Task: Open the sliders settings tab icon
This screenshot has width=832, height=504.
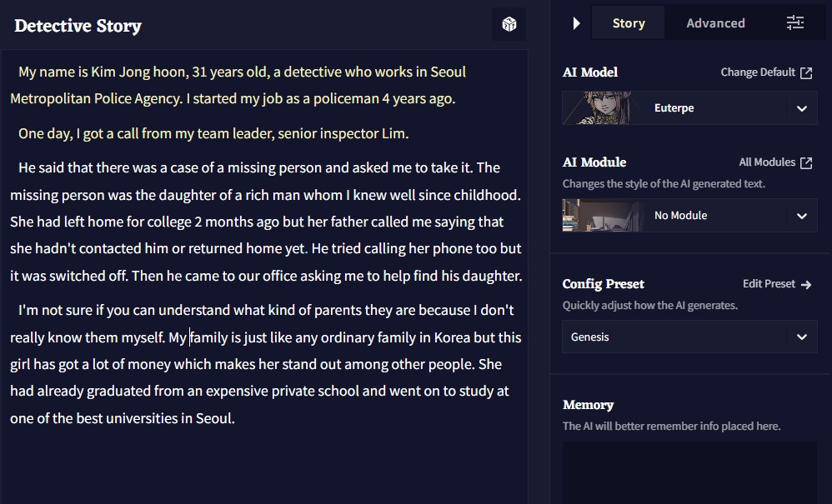Action: click(795, 23)
